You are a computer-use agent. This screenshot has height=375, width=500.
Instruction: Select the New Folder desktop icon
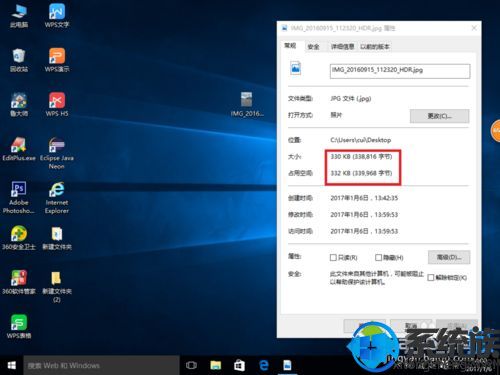(x=57, y=238)
